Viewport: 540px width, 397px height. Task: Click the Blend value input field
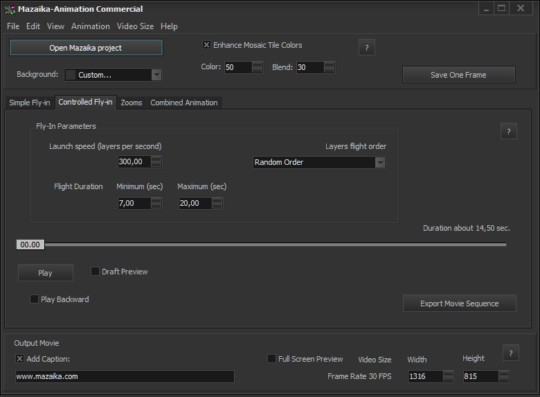click(310, 67)
